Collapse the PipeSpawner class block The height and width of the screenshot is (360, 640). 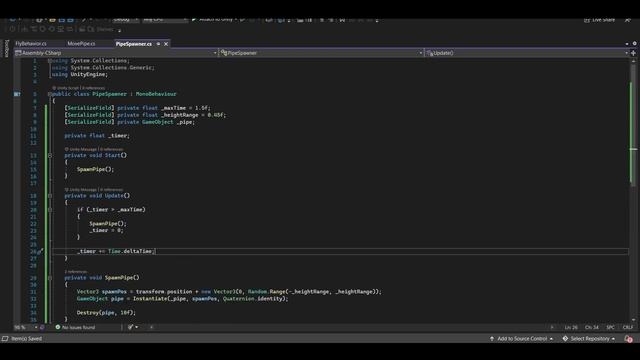[50, 94]
